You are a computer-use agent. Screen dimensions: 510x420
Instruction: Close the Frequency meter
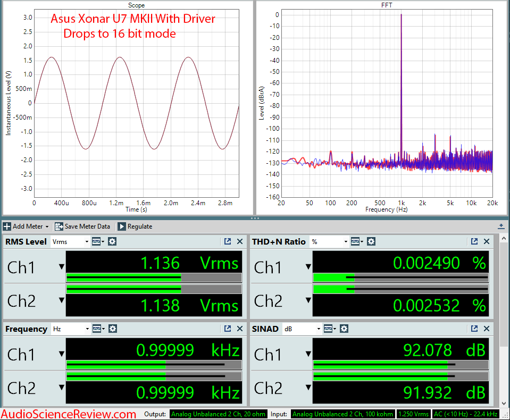240,329
